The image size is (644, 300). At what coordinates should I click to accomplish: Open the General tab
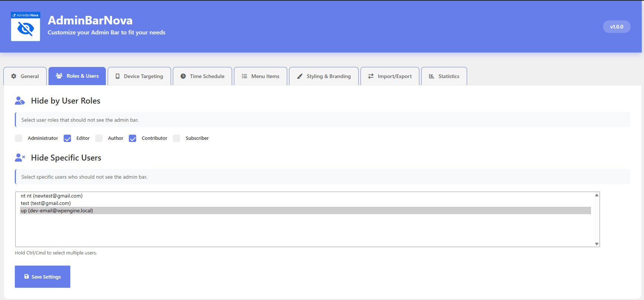coord(25,76)
